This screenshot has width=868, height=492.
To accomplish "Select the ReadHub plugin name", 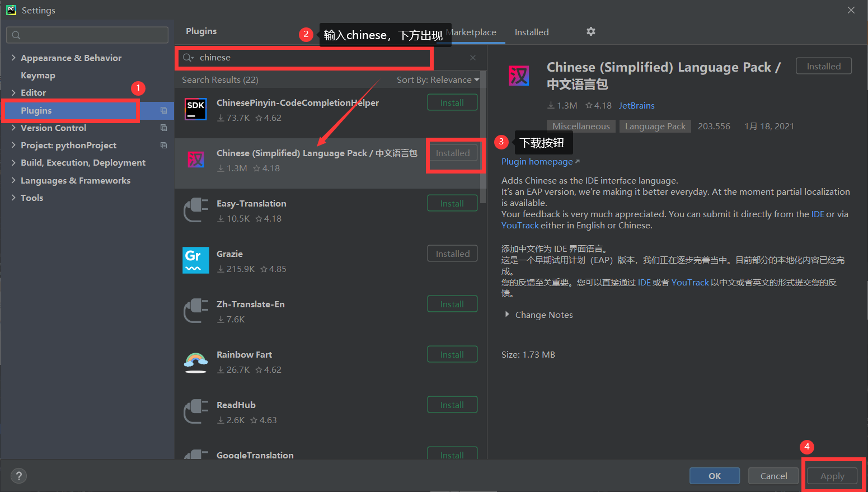I will (x=236, y=405).
